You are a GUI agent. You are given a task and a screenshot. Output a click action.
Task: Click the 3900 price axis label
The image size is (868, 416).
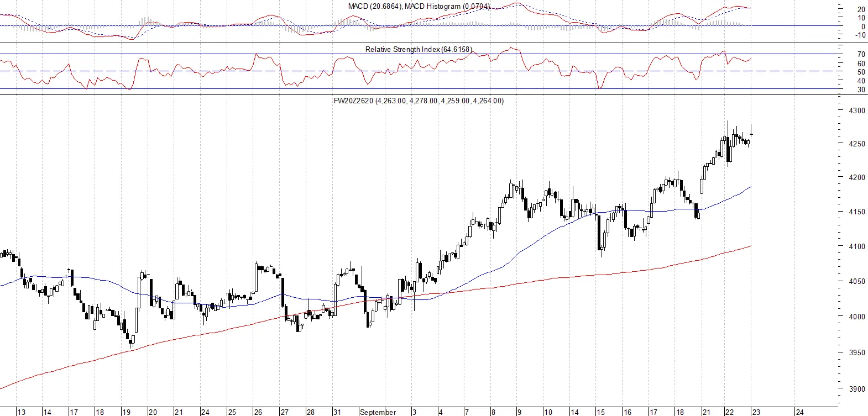857,389
